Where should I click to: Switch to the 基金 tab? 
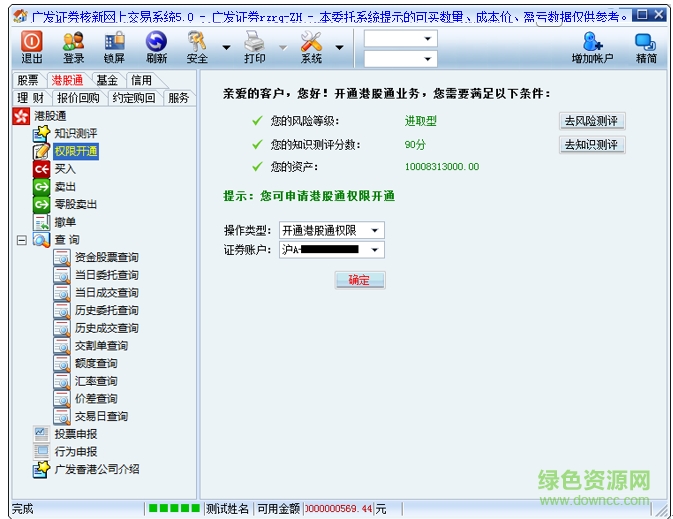tap(107, 80)
